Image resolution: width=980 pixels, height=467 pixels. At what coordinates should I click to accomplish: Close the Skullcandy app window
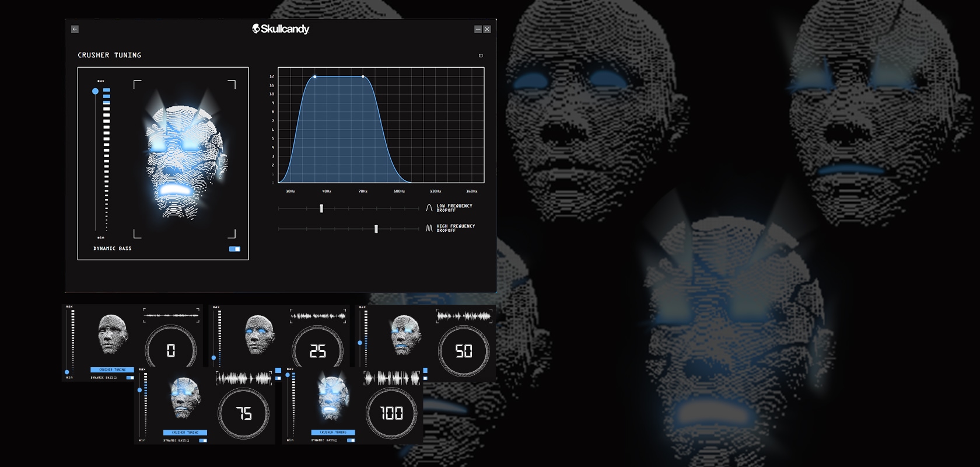pyautogui.click(x=487, y=29)
